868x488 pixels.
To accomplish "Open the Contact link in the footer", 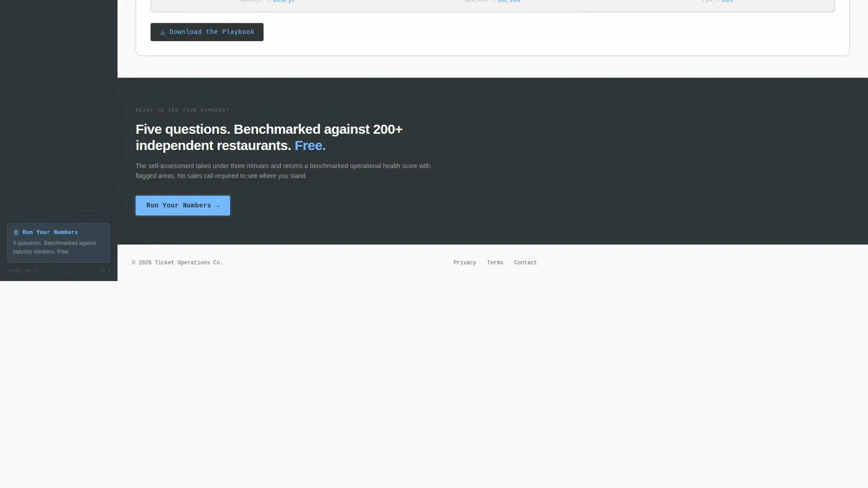I will (x=525, y=263).
